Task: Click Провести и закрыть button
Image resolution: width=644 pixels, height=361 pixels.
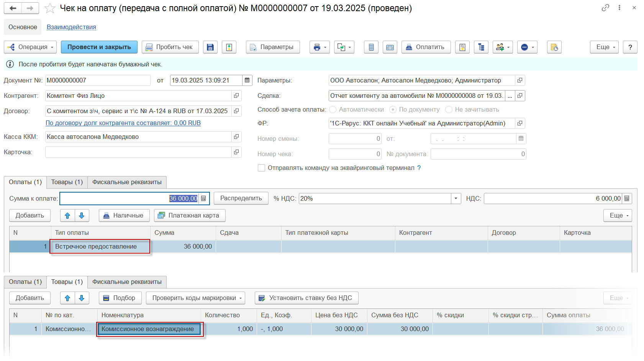Action: click(x=99, y=47)
